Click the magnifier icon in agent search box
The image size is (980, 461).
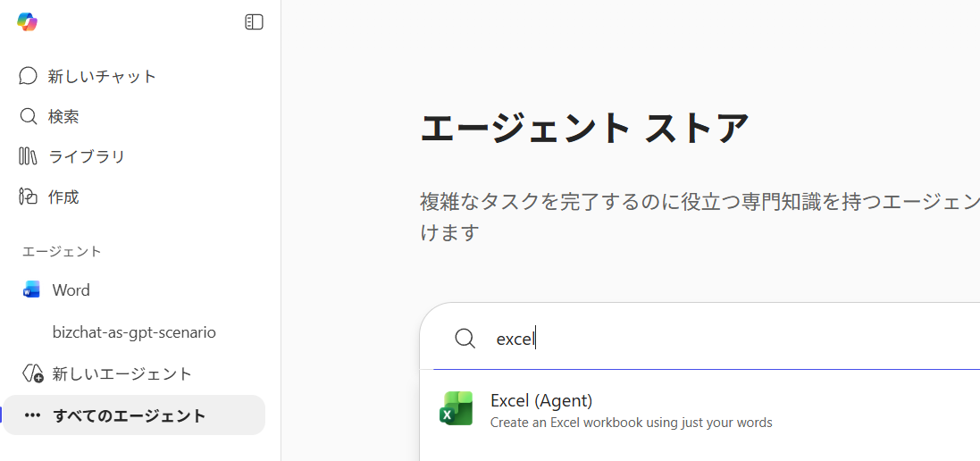point(465,339)
